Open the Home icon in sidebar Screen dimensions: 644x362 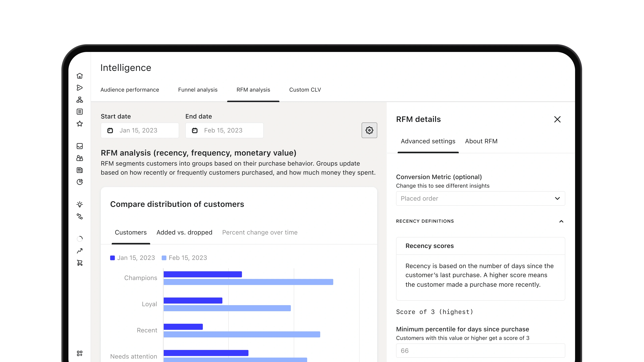[x=79, y=76]
